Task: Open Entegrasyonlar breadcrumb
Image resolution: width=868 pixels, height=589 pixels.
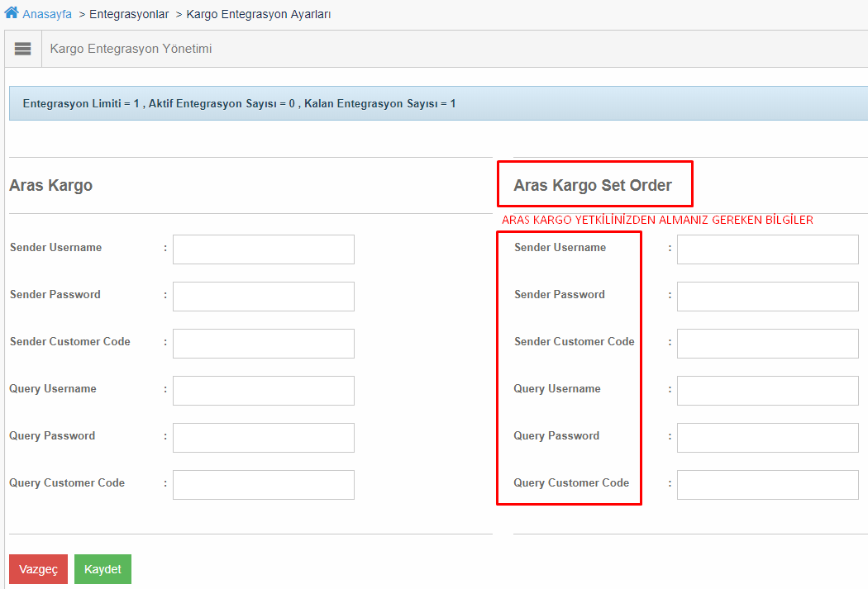Action: pyautogui.click(x=129, y=14)
